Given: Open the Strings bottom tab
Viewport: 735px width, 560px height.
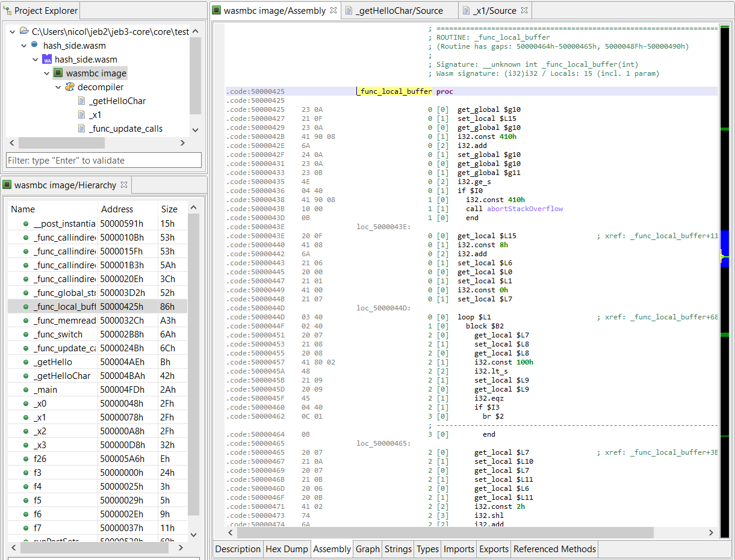Looking at the screenshot, I should pyautogui.click(x=398, y=549).
